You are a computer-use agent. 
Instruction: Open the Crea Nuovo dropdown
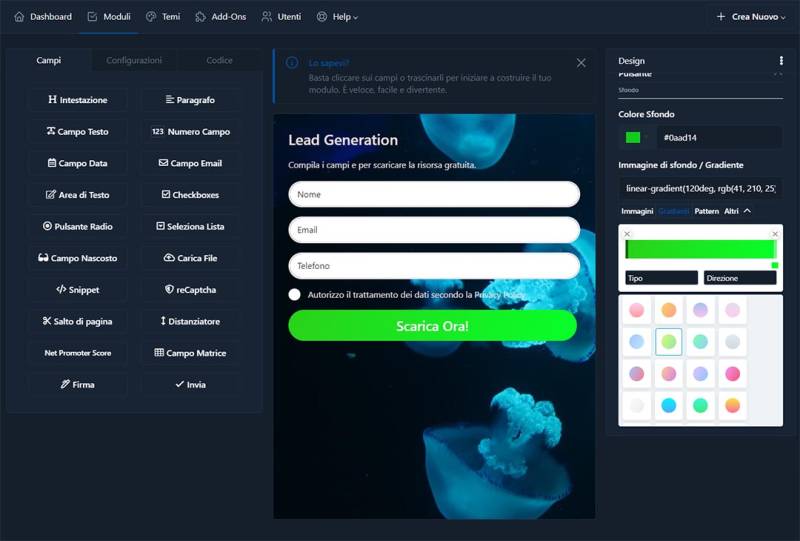[x=751, y=17]
